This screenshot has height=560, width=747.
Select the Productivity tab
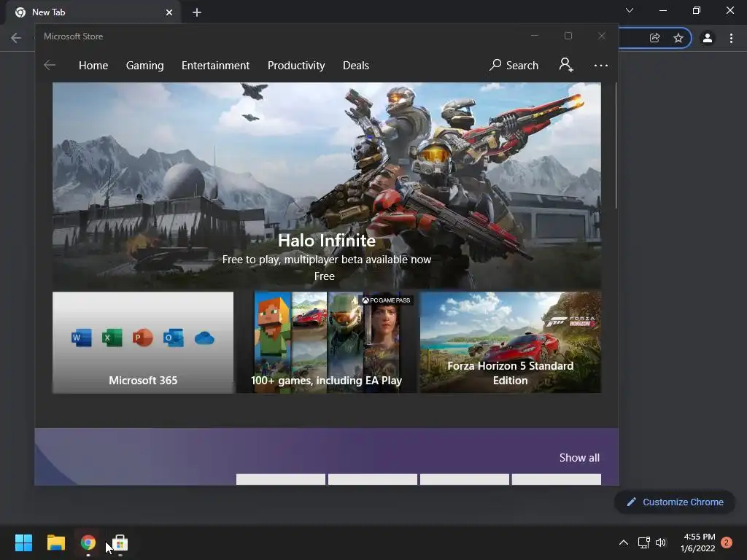click(296, 65)
